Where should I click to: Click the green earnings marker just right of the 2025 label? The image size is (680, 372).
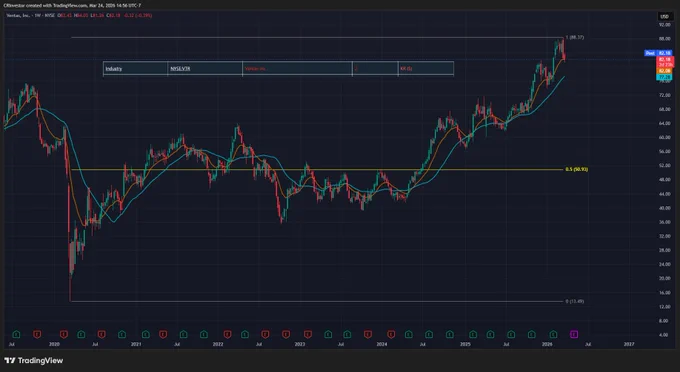pos(473,334)
